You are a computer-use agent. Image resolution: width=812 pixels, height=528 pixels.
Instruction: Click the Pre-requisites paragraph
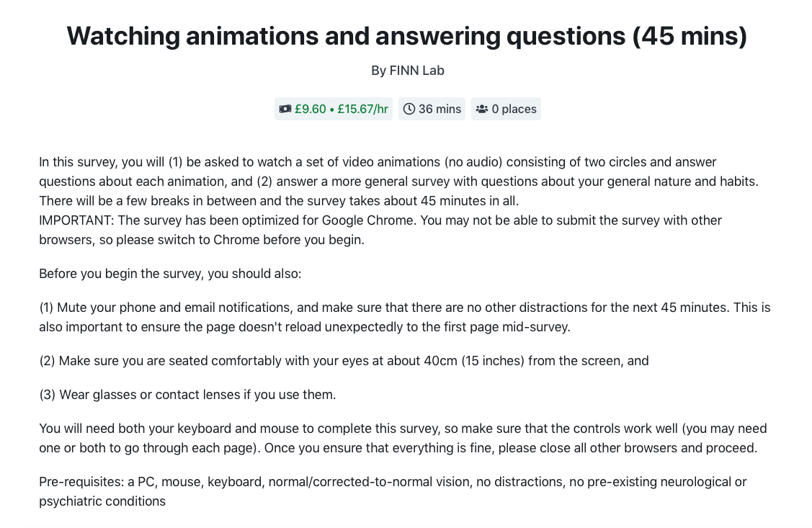393,491
